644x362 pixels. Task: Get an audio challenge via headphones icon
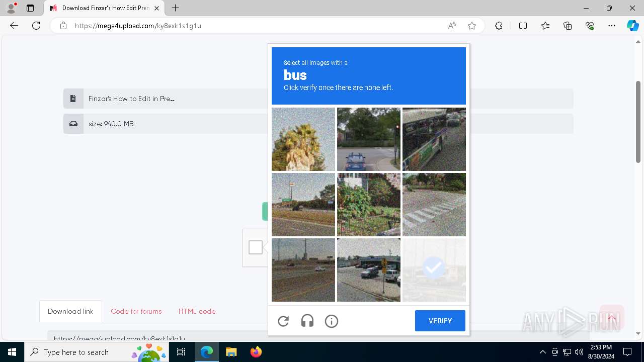(307, 321)
